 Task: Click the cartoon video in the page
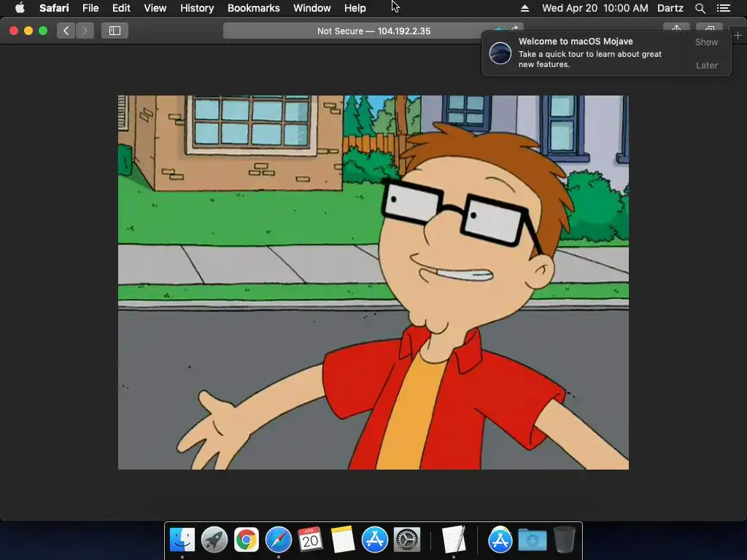click(x=373, y=282)
